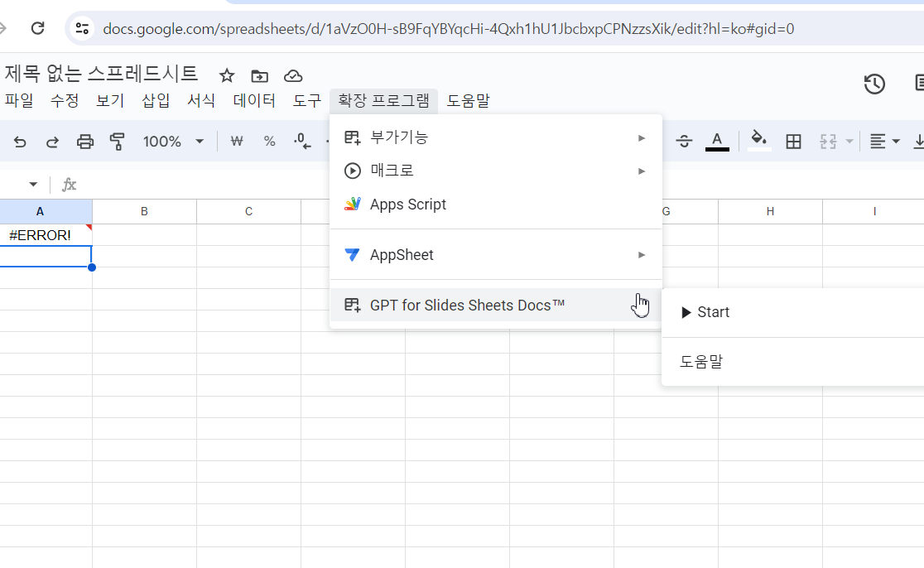Click the AppSheet logo icon

coord(353,254)
